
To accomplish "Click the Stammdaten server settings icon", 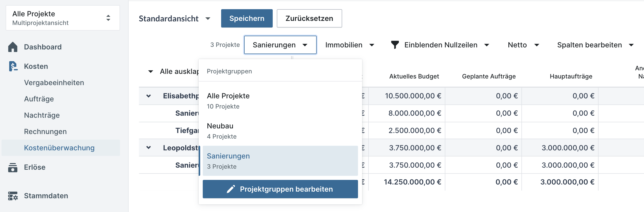I will click(13, 196).
